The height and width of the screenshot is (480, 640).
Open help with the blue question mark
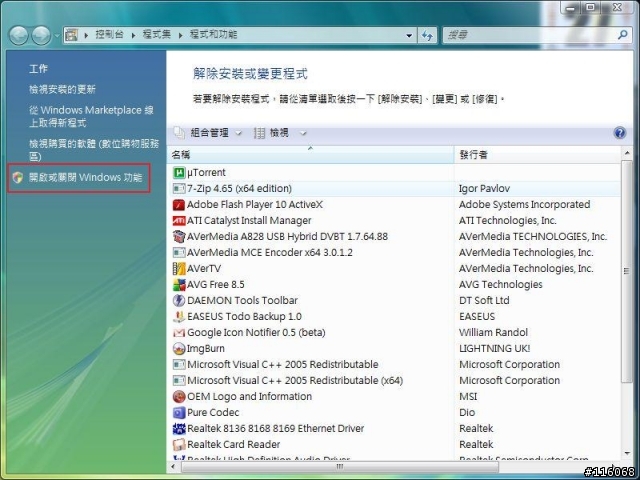point(620,133)
